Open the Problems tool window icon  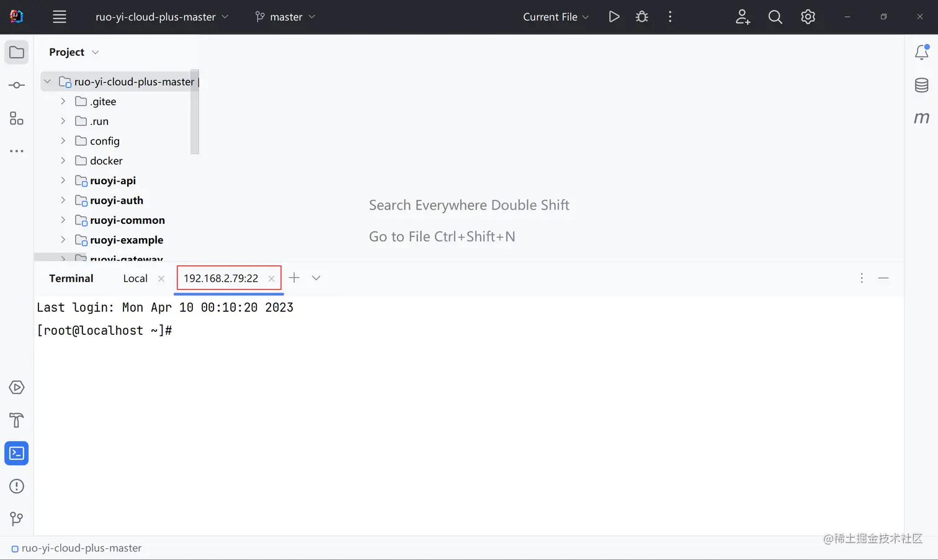point(17,486)
